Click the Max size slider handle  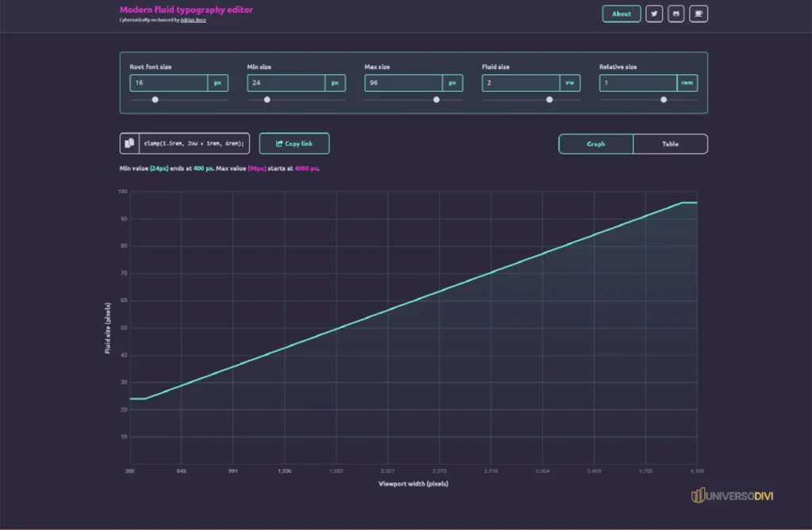pos(436,99)
